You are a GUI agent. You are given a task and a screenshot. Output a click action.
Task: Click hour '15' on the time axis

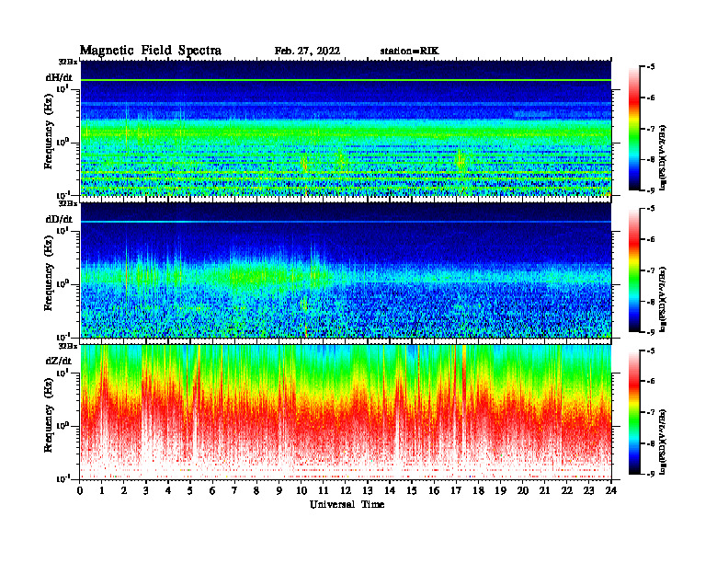[x=412, y=490]
